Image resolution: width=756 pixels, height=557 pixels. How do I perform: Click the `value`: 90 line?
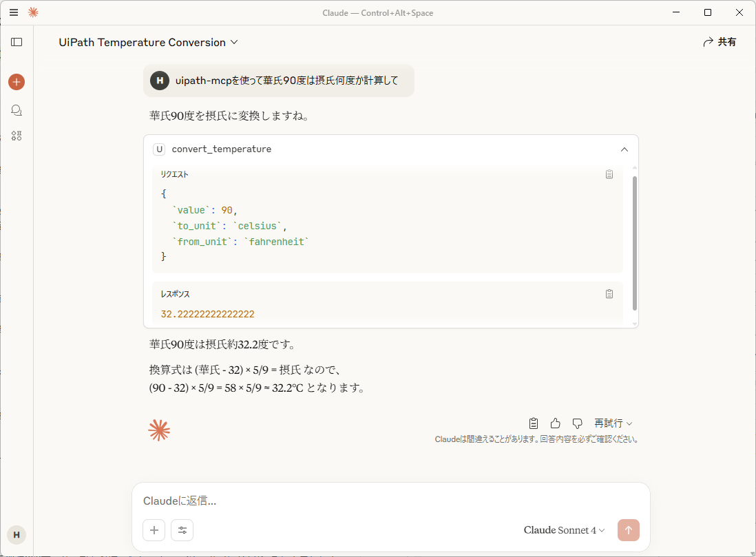click(204, 210)
